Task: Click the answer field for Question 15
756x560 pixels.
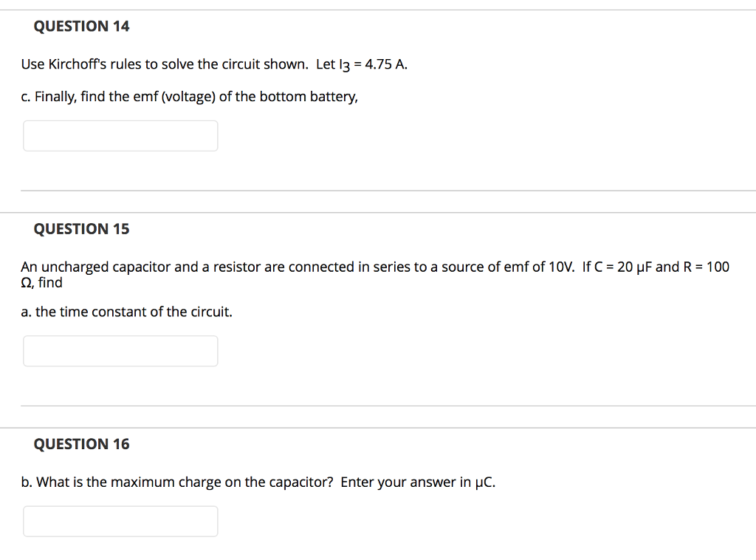Action: coord(120,350)
